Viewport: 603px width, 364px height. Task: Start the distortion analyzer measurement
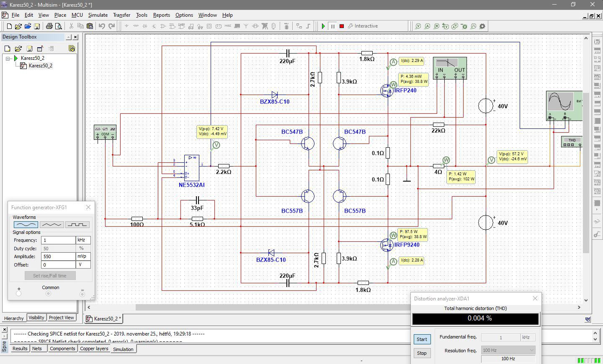coord(422,339)
